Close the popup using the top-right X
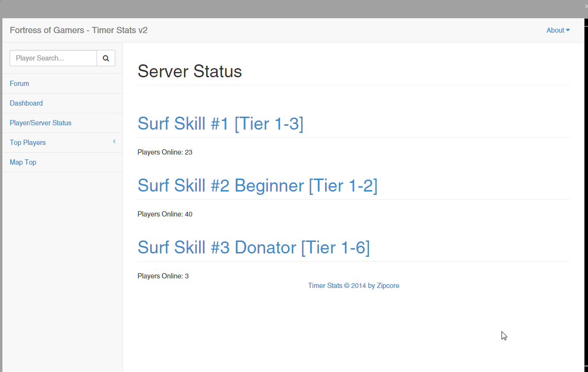Viewport: 588px width, 372px height. [586, 6]
